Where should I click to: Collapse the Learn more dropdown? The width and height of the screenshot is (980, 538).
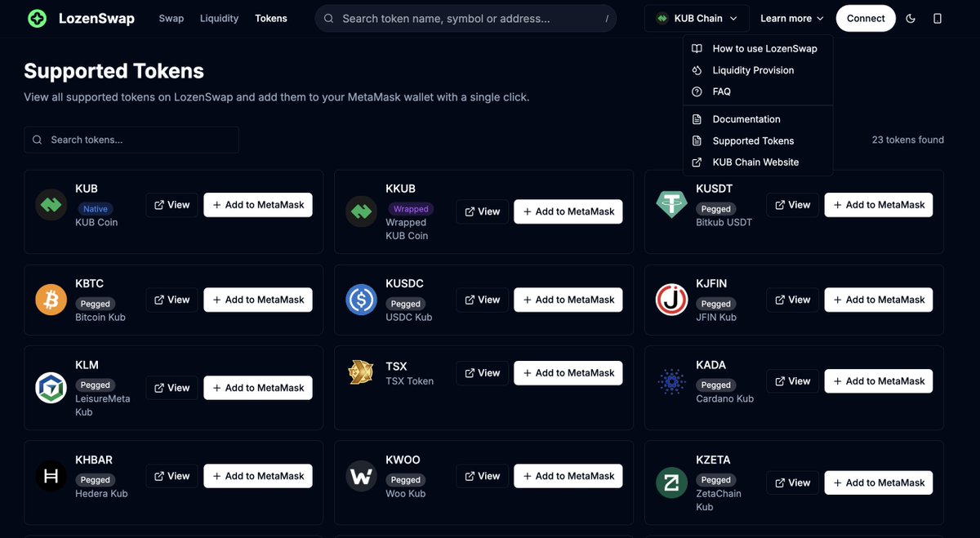click(x=791, y=18)
